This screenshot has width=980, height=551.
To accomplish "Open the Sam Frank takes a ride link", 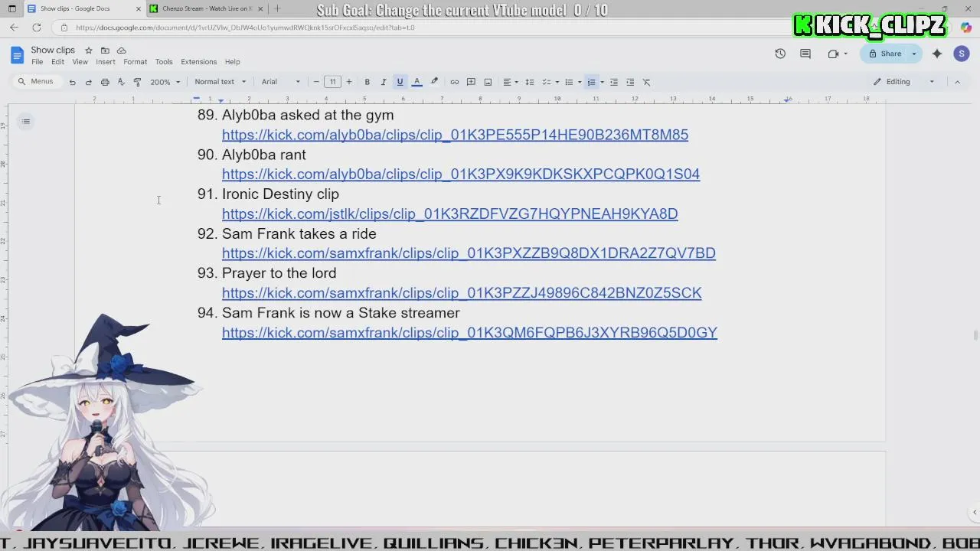I will (469, 253).
